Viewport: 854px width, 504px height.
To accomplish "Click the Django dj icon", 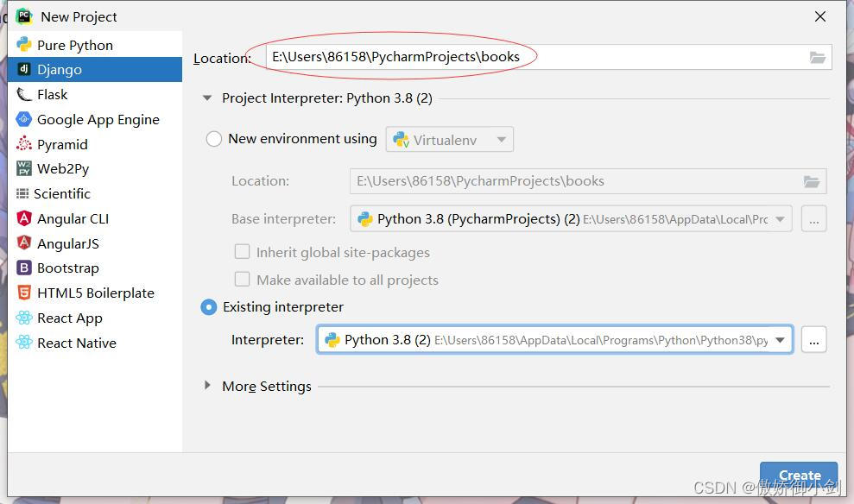I will (x=24, y=69).
